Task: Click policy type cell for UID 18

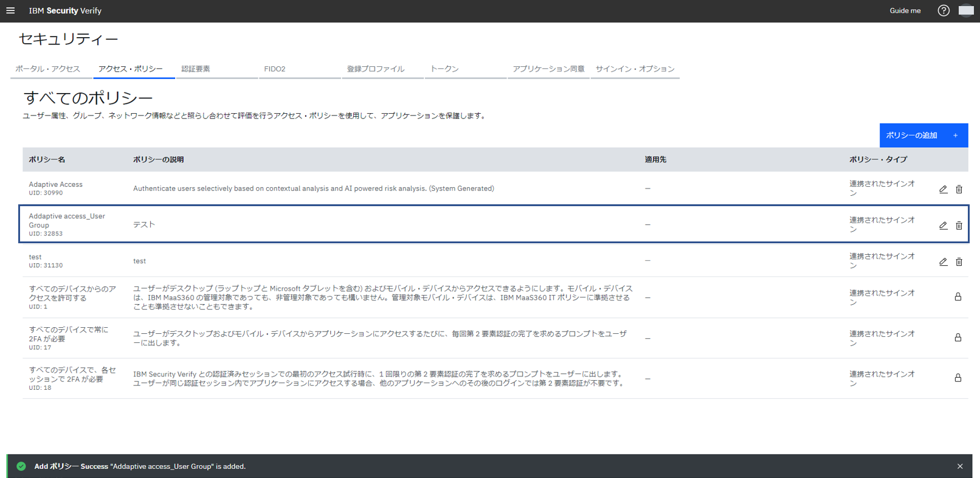Action: [882, 378]
